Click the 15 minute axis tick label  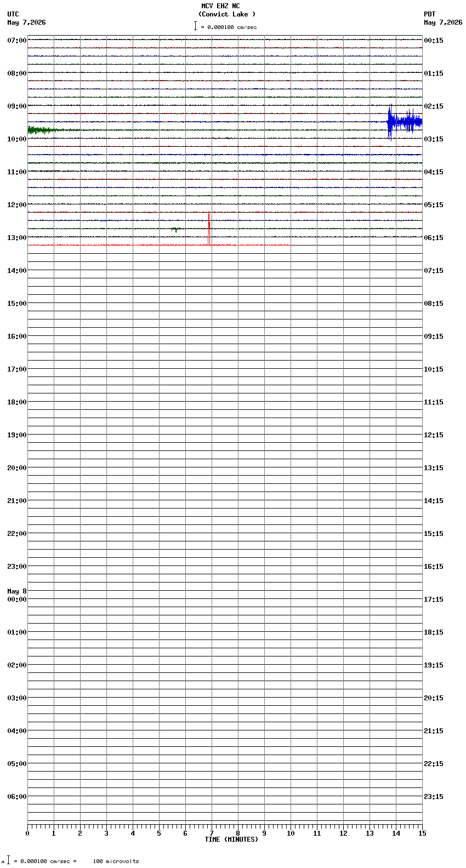click(422, 833)
